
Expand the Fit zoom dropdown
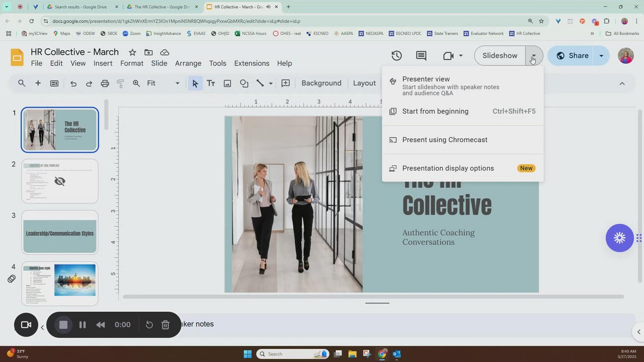[177, 83]
